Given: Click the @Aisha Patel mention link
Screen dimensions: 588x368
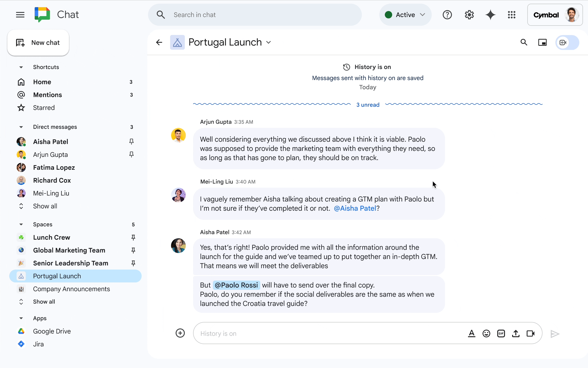Looking at the screenshot, I should [x=355, y=208].
